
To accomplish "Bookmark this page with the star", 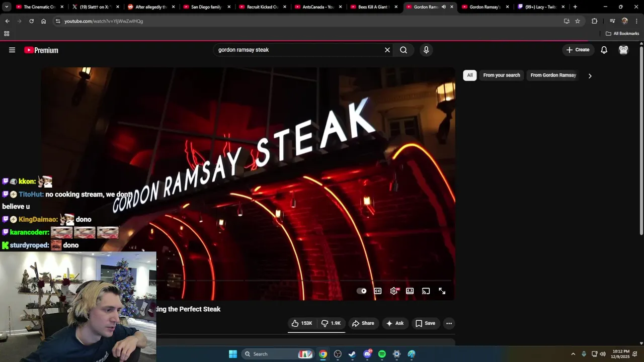I will click(x=578, y=21).
